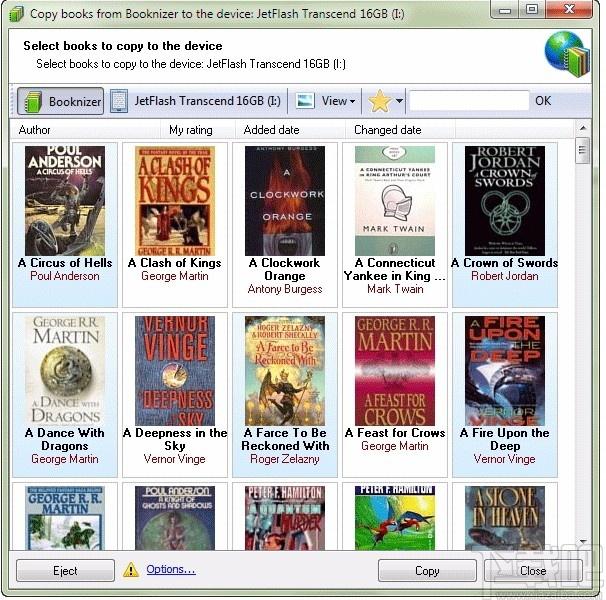This screenshot has height=600, width=606.
Task: Sort by the Changed date column header
Action: (400, 130)
